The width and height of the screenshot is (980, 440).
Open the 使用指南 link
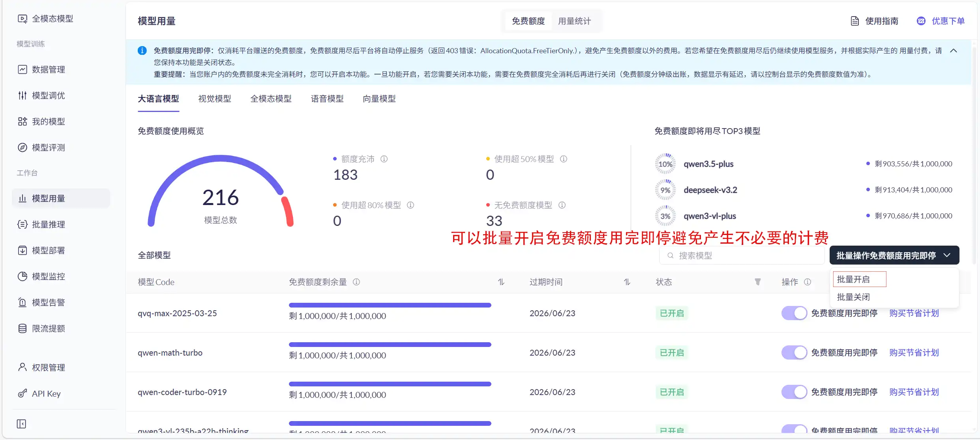(x=882, y=21)
